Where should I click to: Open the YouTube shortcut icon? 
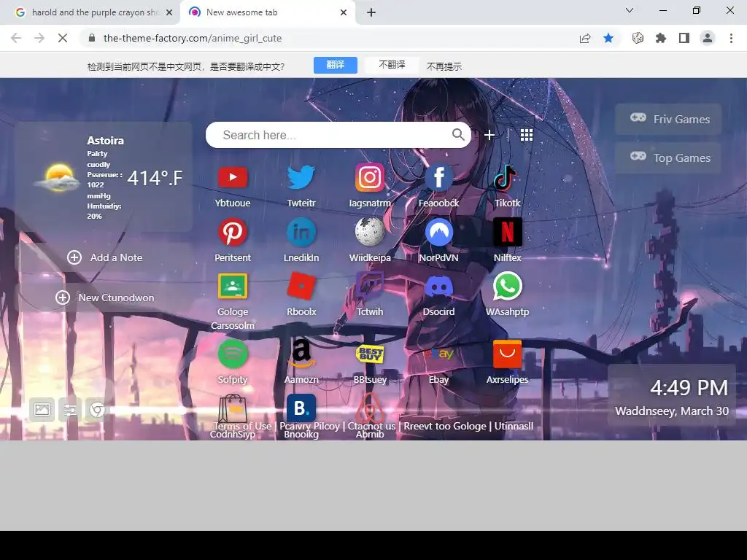point(233,177)
